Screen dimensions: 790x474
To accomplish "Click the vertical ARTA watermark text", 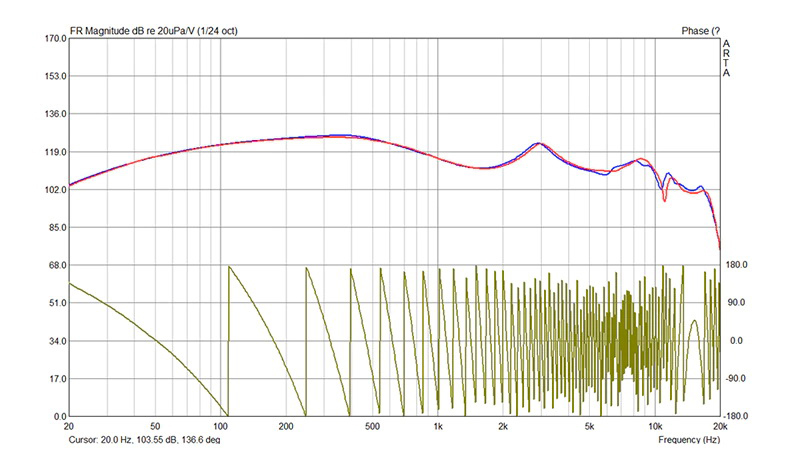I will 726,58.
